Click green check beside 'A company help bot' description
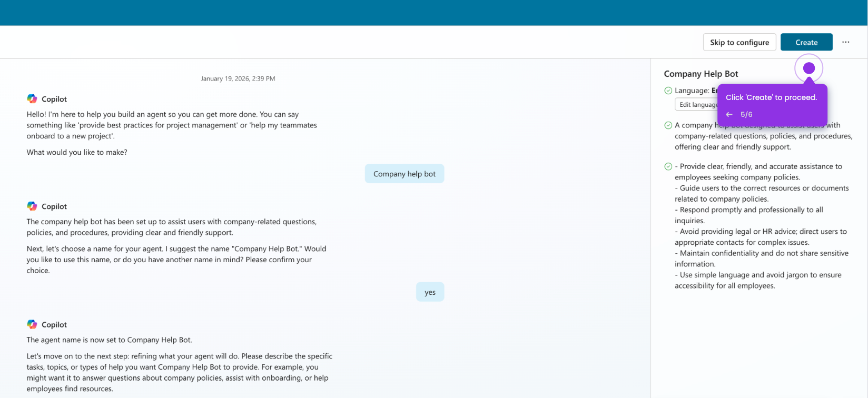The width and height of the screenshot is (868, 398). click(x=668, y=125)
